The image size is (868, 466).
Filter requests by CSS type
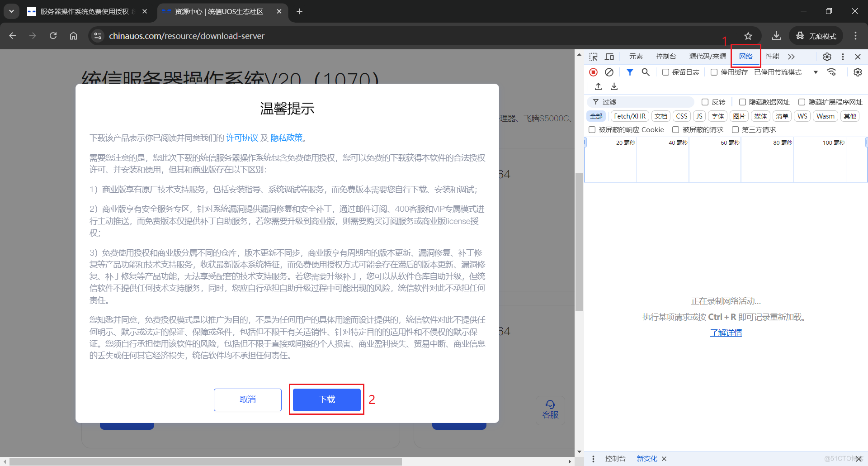click(682, 116)
